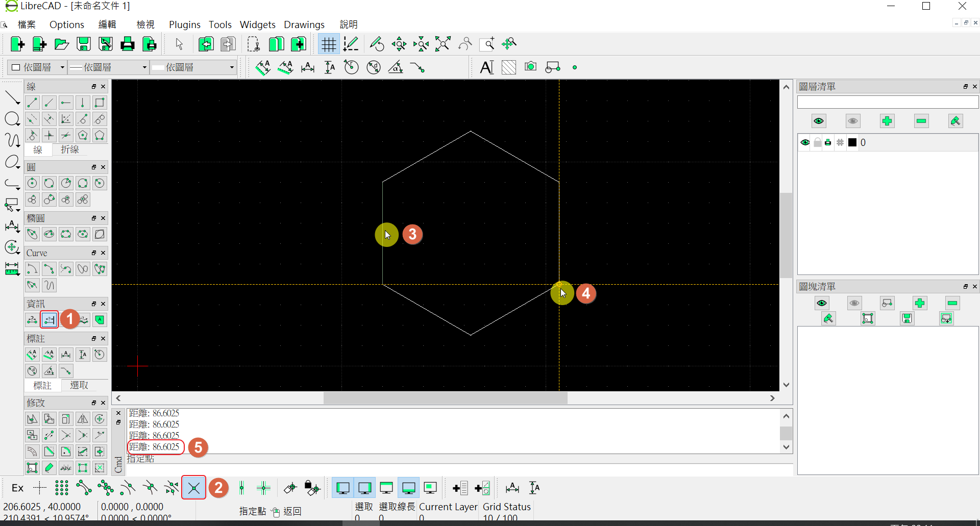The image size is (980, 526).
Task: Expand the ellipse tools flyout in sidebar
Action: [12, 163]
